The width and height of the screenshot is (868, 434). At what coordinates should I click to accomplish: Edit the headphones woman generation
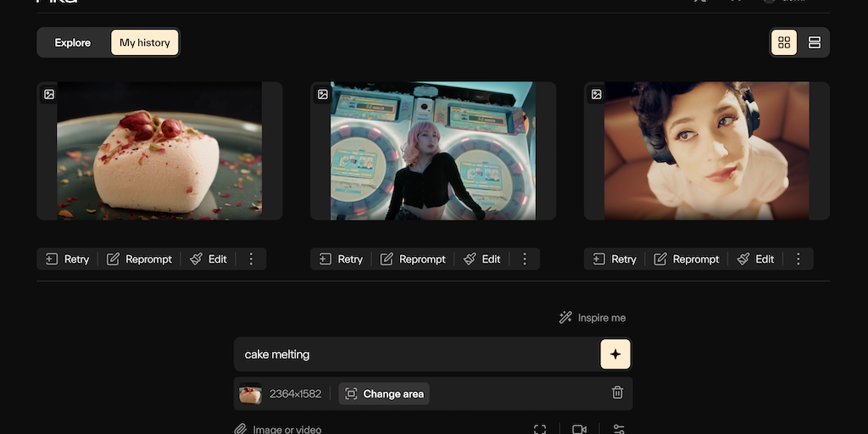click(x=755, y=259)
